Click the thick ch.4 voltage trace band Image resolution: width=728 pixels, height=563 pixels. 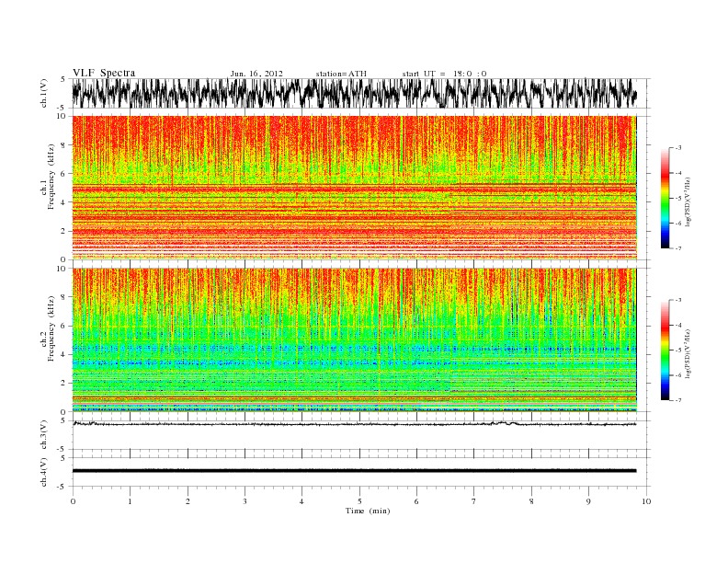pos(354,471)
